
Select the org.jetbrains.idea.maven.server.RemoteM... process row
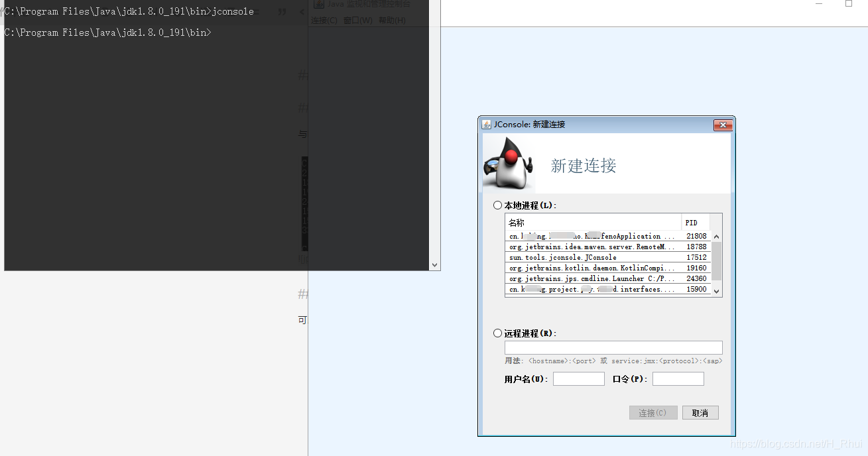pyautogui.click(x=608, y=247)
